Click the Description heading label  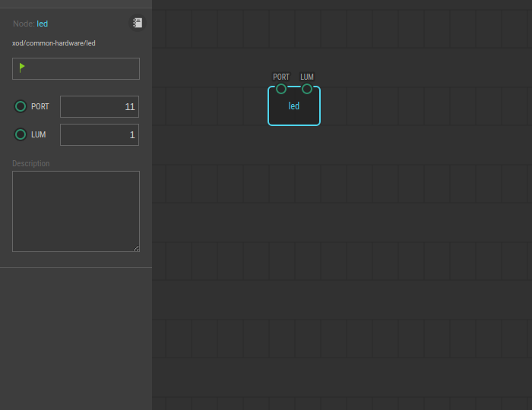click(x=31, y=163)
